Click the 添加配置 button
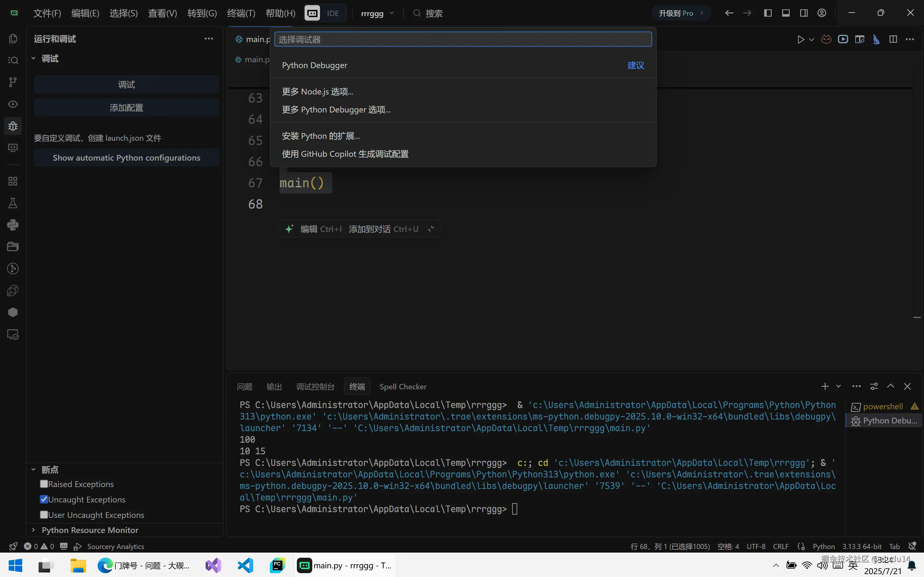 [126, 107]
